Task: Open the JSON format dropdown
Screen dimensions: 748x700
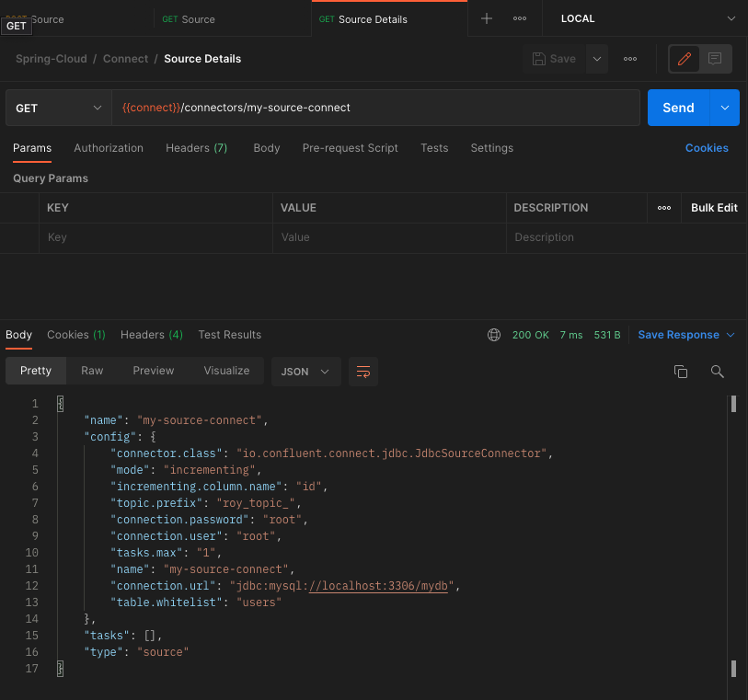Action: (305, 372)
